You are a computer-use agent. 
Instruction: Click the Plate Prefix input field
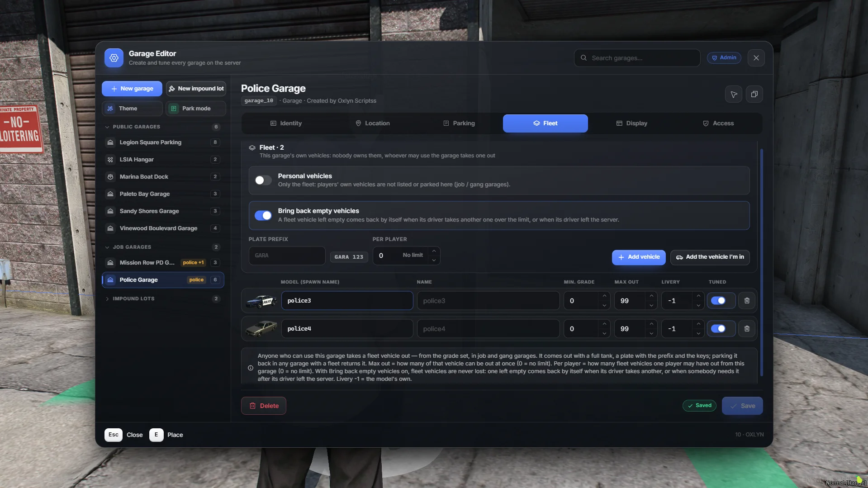point(287,256)
